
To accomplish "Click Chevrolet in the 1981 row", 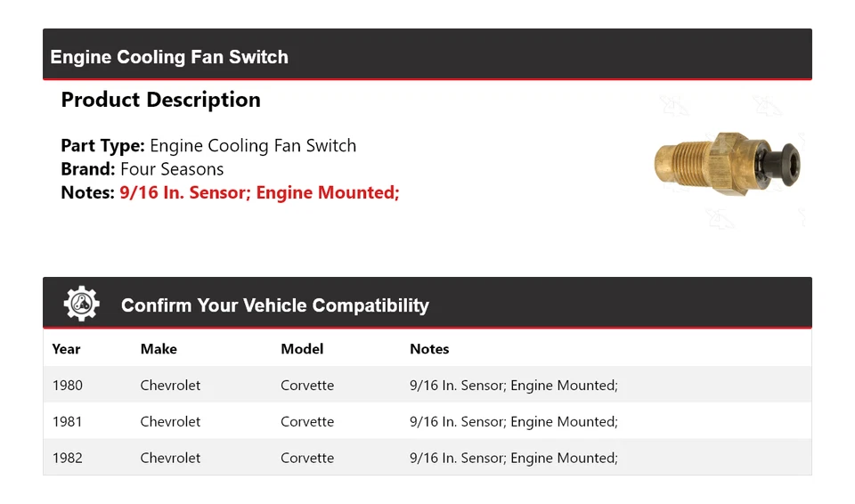I will pos(170,422).
